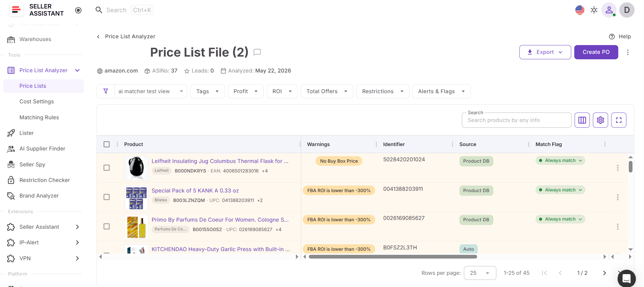Click the filter funnel icon

(x=106, y=91)
